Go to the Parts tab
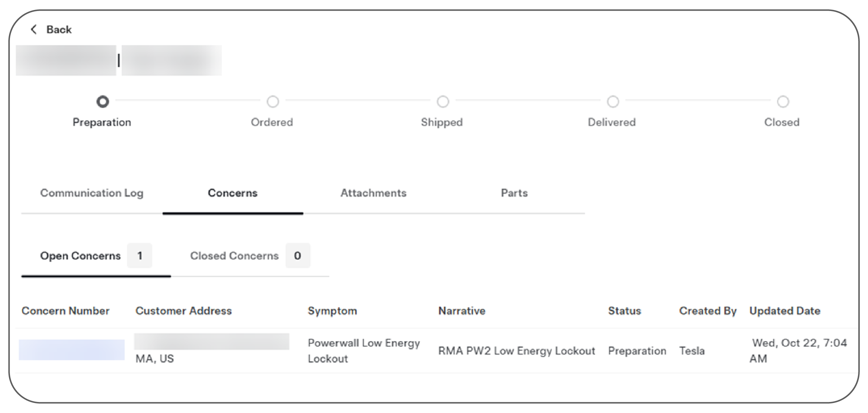The image size is (868, 413). pyautogui.click(x=514, y=193)
